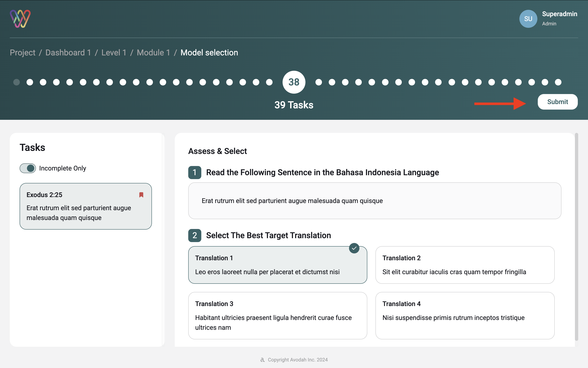588x368 pixels.
Task: Submit the tasks with the Submit button
Action: tap(557, 102)
